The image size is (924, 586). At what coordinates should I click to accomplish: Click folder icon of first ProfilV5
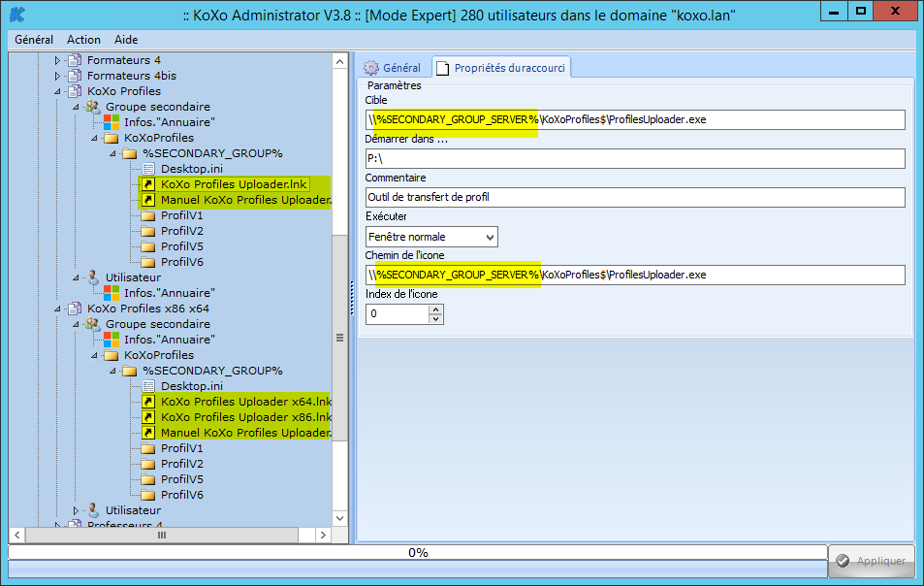[x=148, y=246]
